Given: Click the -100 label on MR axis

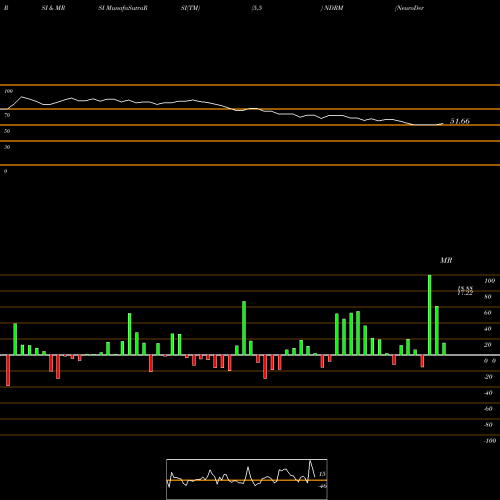Looking at the screenshot, I should click(489, 441).
